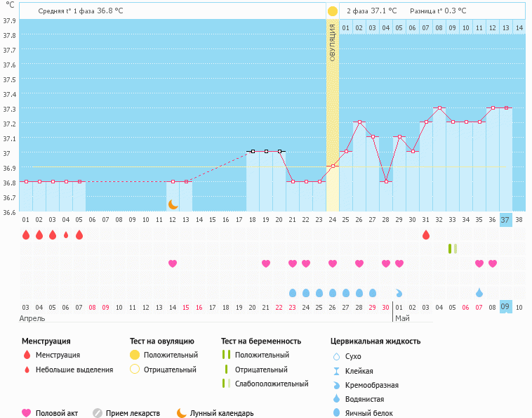Click the 37.3 data point on cycle day 32
This screenshot has width=532, height=418.
click(x=439, y=108)
